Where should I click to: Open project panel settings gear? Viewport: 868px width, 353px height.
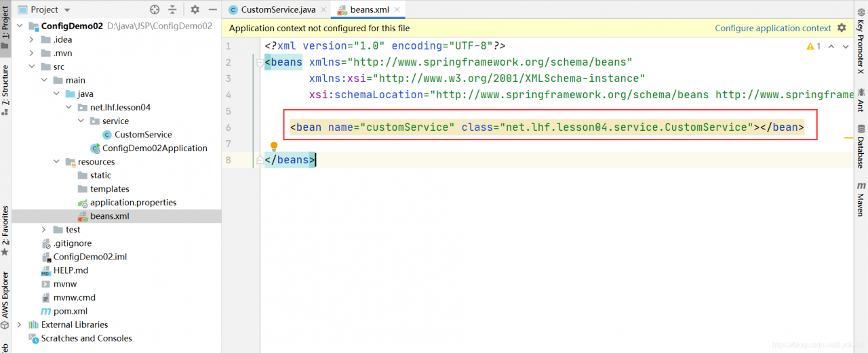(x=195, y=9)
